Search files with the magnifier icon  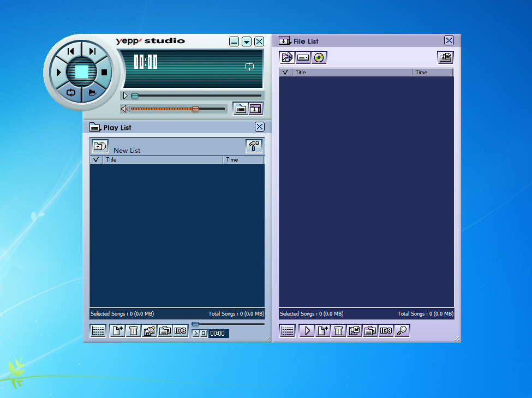click(x=402, y=331)
